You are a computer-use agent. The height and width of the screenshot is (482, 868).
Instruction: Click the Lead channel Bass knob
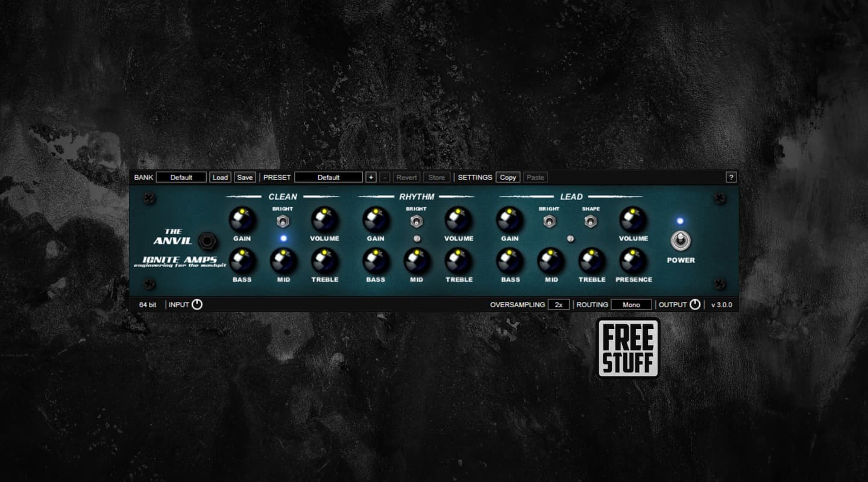[509, 261]
